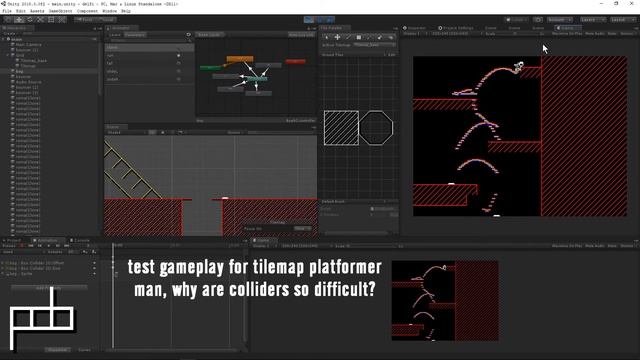Toggle the 'fall' parameter checkbox
Viewport: 640px width, 360px height.
(x=178, y=63)
